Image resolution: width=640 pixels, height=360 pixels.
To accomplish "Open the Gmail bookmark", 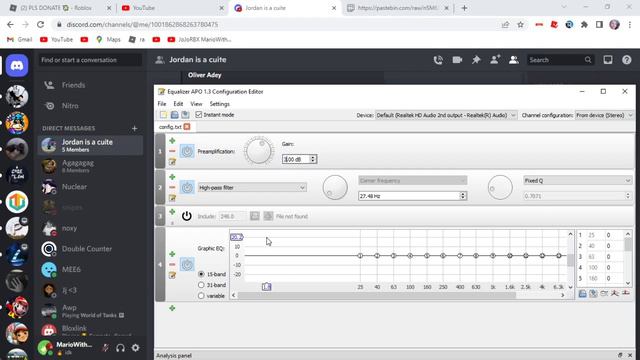I will tap(20, 40).
